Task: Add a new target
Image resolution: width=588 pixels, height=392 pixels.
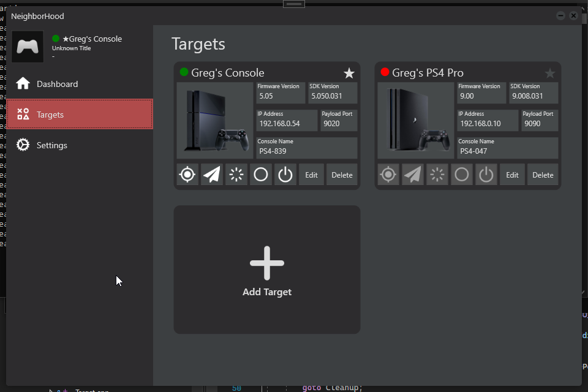Action: coord(267,269)
